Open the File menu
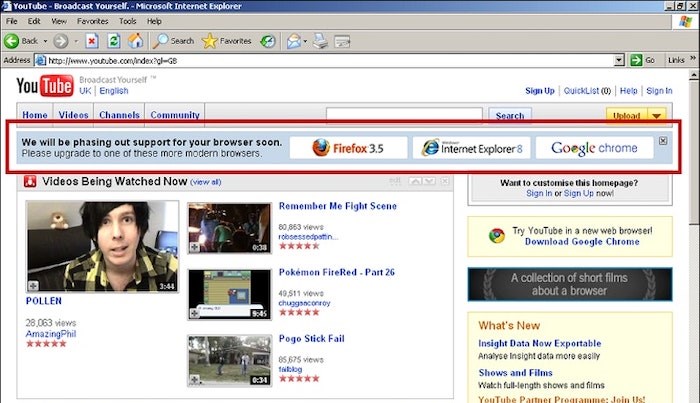Image resolution: width=700 pixels, height=403 pixels. click(12, 21)
